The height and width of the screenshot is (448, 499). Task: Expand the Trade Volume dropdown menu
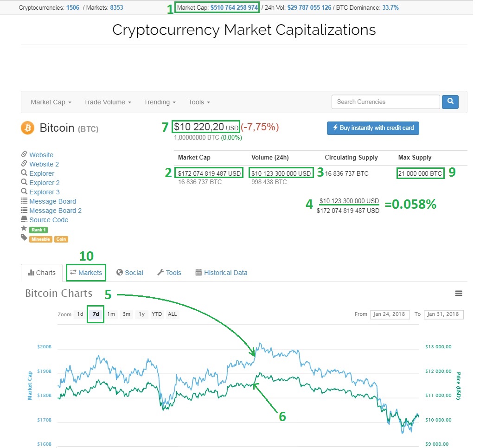coord(108,102)
